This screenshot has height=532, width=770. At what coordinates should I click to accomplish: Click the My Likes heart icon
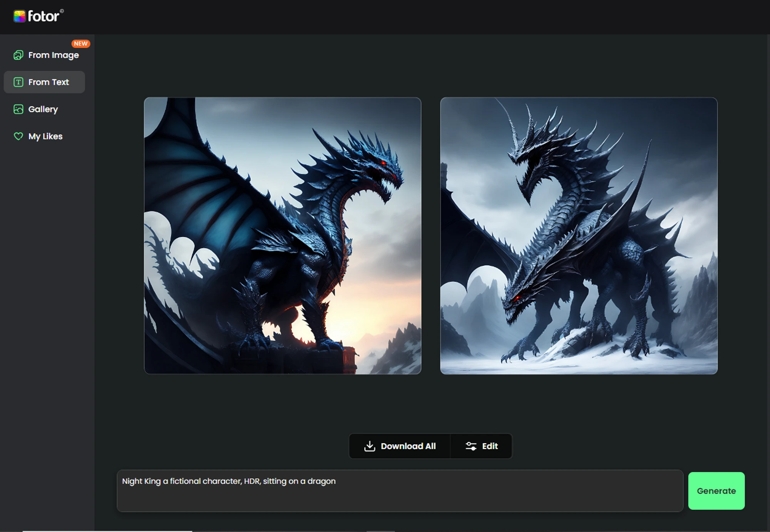[18, 136]
